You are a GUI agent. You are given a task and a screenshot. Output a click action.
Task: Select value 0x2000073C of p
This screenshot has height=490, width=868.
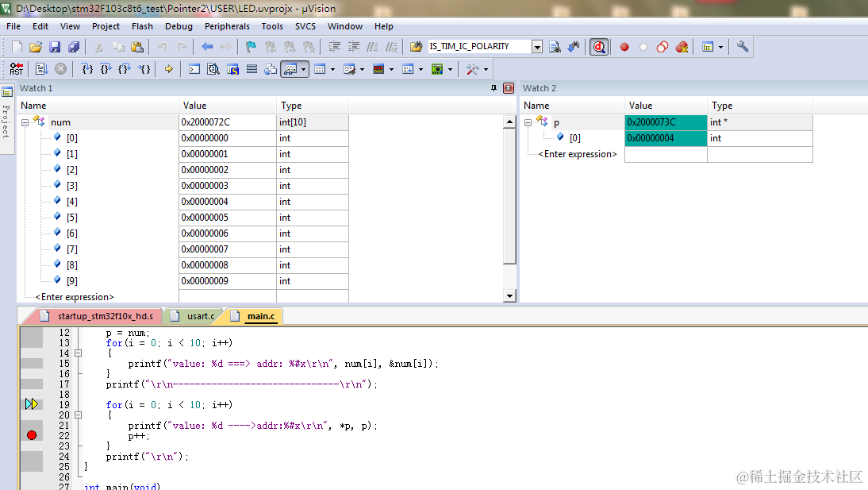click(666, 122)
